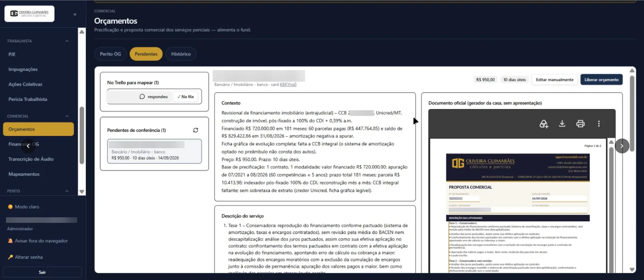
Task: Open PDF viewer more options menu
Action: [x=599, y=124]
